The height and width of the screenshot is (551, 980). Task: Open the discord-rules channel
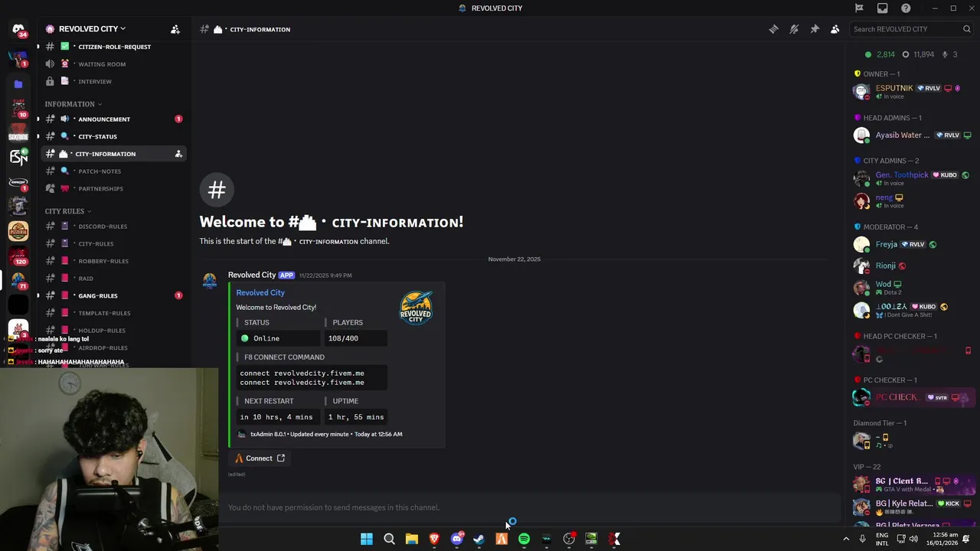pyautogui.click(x=112, y=227)
